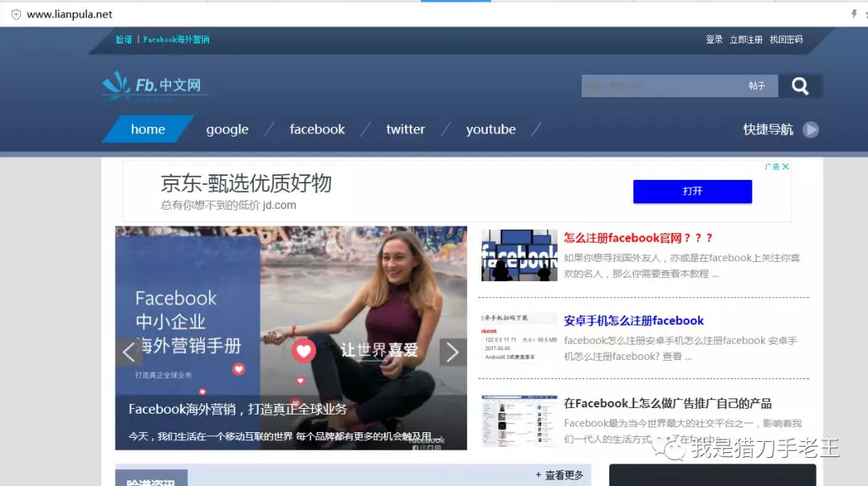Open the twitter navigation tab

click(x=405, y=129)
